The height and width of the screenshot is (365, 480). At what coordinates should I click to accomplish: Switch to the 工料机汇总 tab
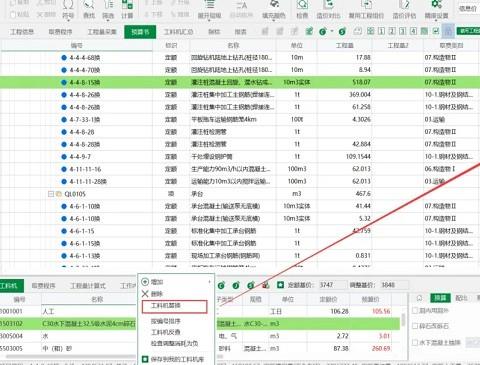coord(178,32)
